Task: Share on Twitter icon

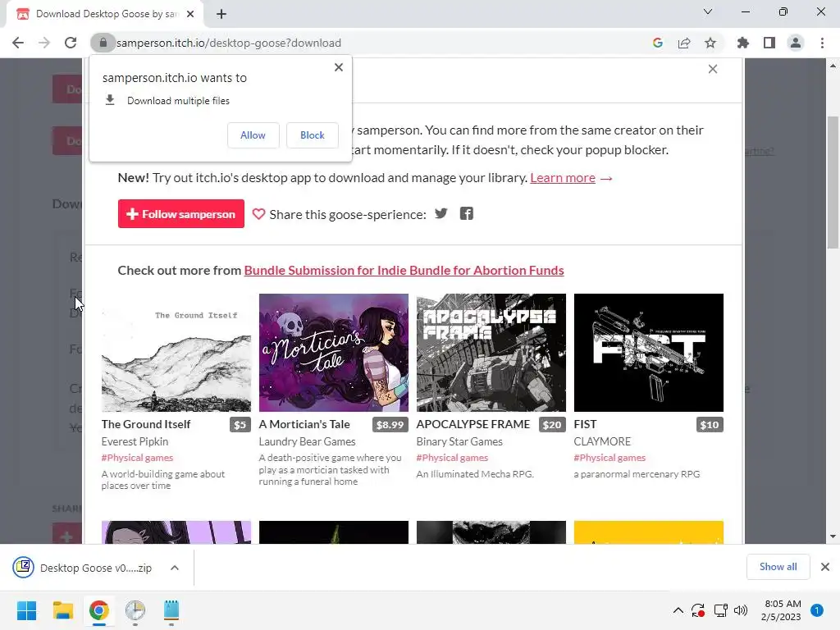Action: (441, 214)
